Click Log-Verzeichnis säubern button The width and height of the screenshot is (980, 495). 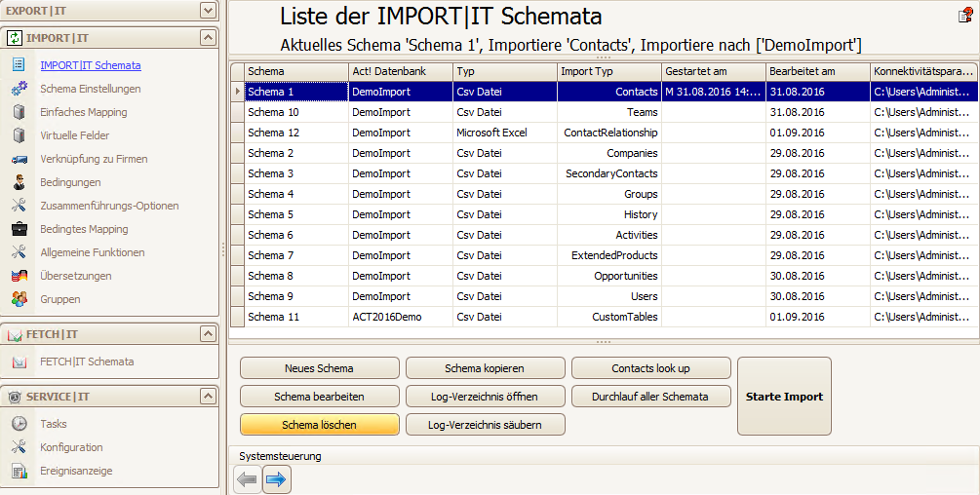click(485, 425)
